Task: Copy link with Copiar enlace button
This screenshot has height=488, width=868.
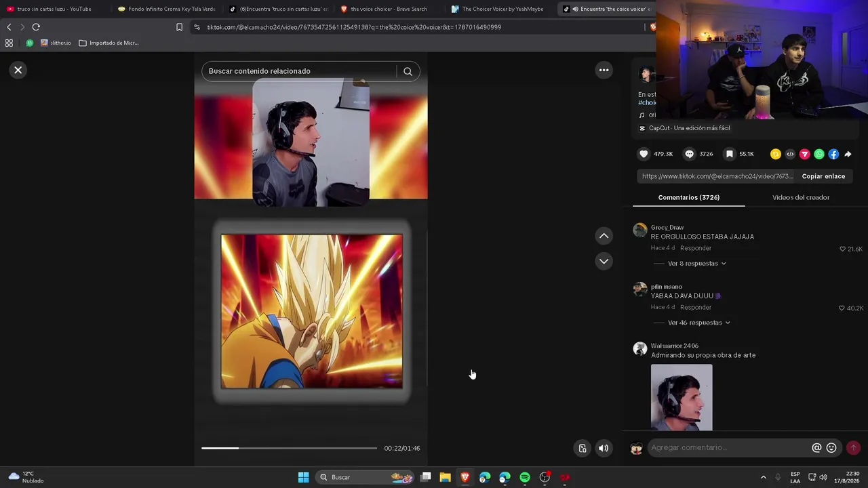Action: pyautogui.click(x=823, y=176)
